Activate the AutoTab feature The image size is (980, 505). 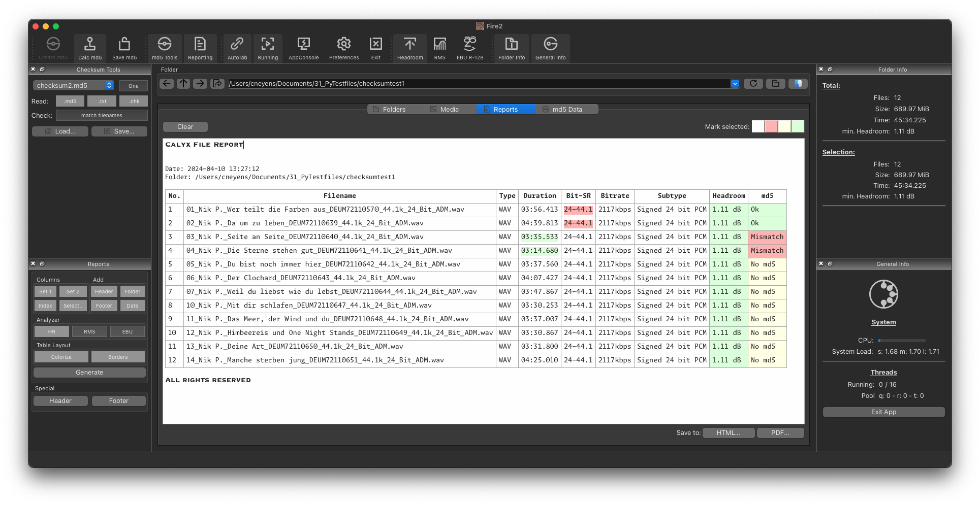[237, 48]
